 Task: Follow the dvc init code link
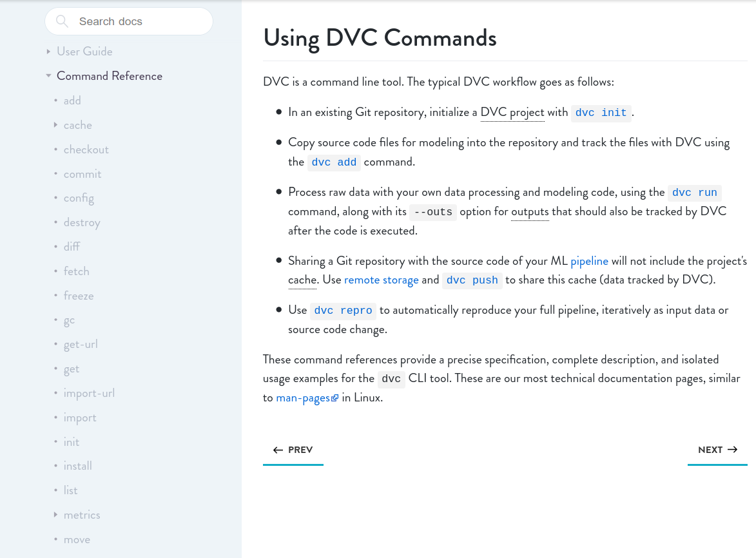pos(601,113)
